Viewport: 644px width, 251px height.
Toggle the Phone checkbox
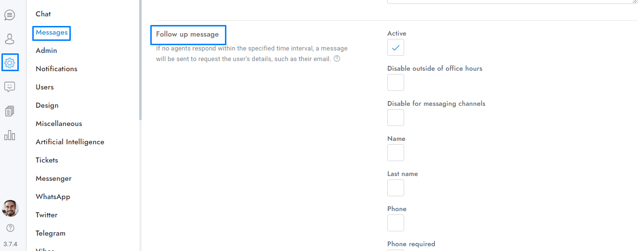(x=395, y=223)
